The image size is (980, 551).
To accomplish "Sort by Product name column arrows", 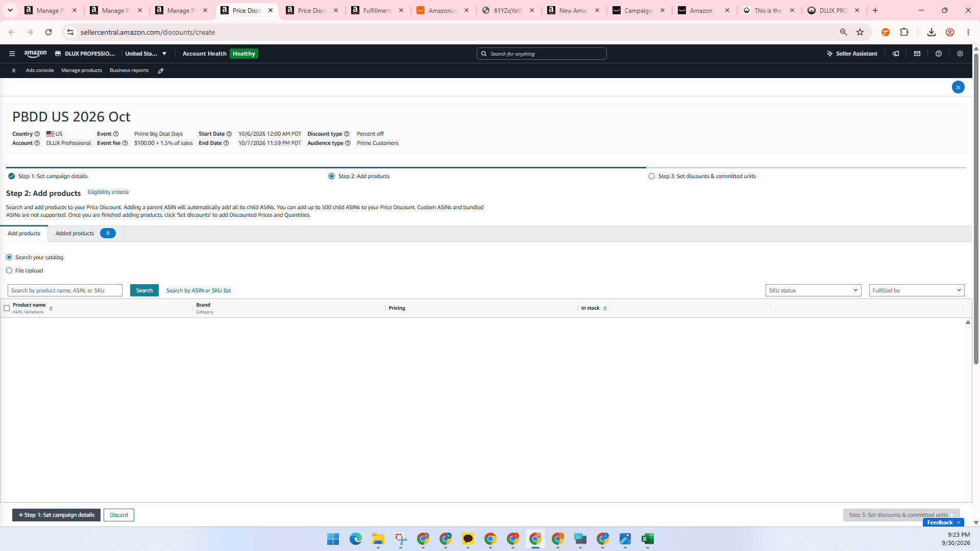I will (51, 309).
